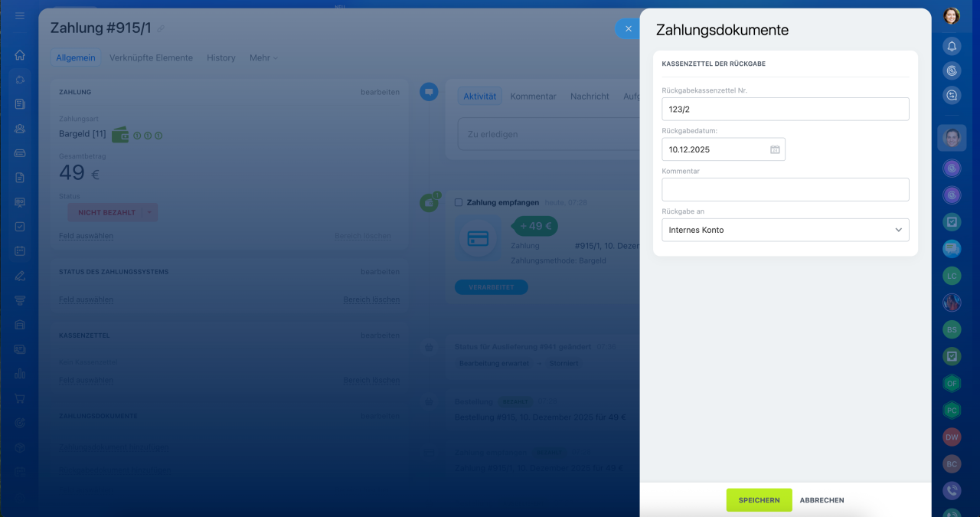Click Bereich löschen in the KASSENZETTEL section
The image size is (980, 517).
click(x=371, y=380)
